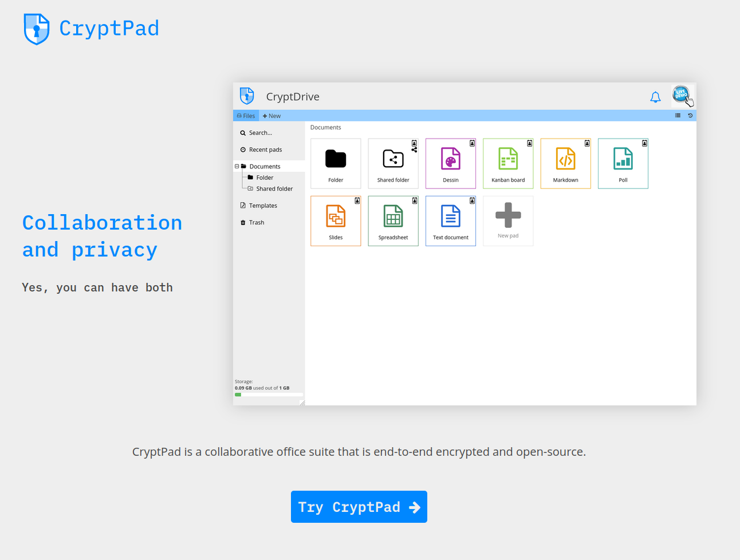Click the owner badge on Dessin tile
The height and width of the screenshot is (560, 740).
click(x=472, y=143)
